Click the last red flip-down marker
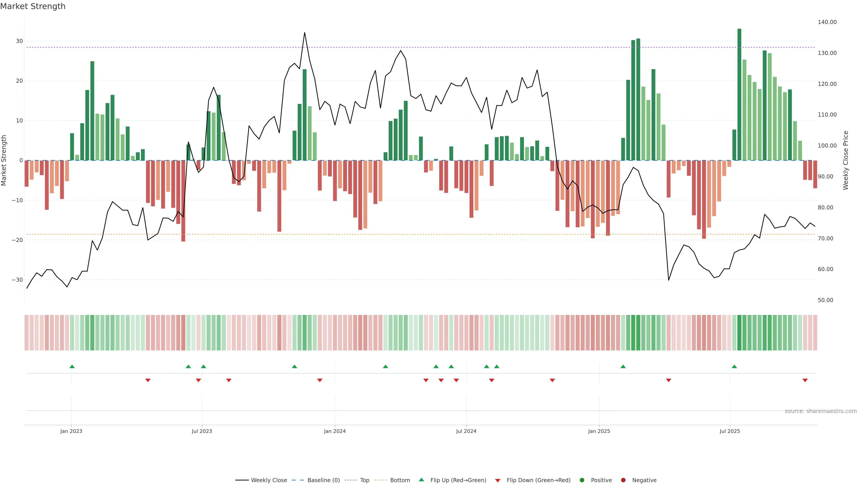The height and width of the screenshot is (488, 868). pos(805,380)
